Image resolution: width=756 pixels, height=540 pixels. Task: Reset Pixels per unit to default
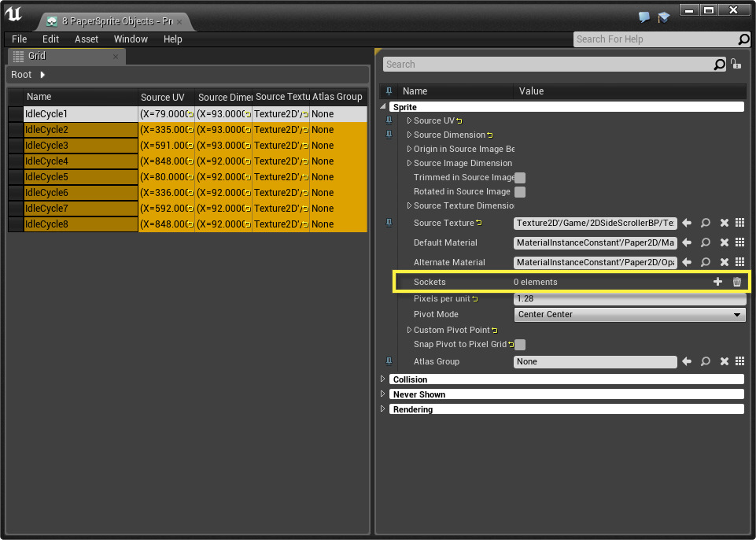coord(476,299)
